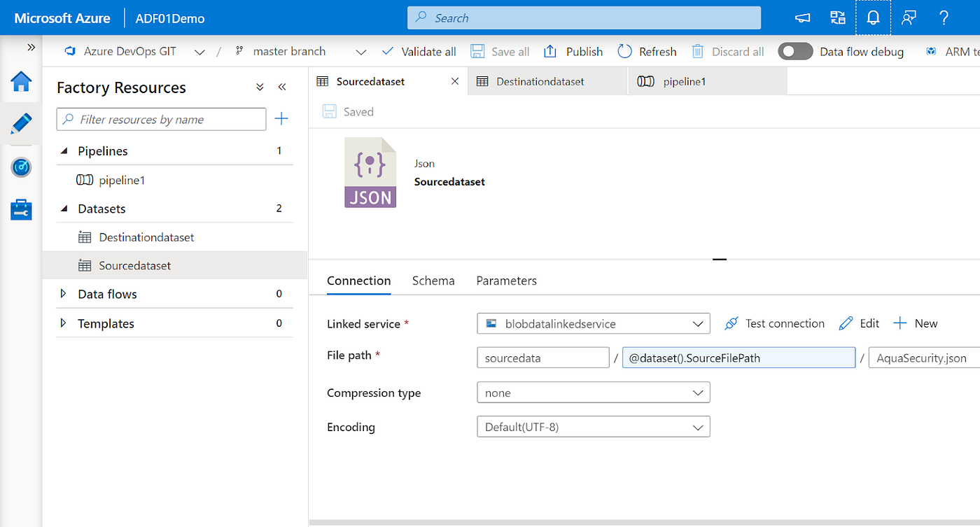Open the Manage toolbox icon

tap(21, 209)
